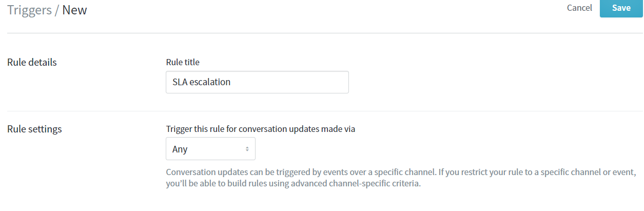Viewport: 644px width, 211px height.
Task: Go back to Triggers breadcrumb
Action: 29,10
